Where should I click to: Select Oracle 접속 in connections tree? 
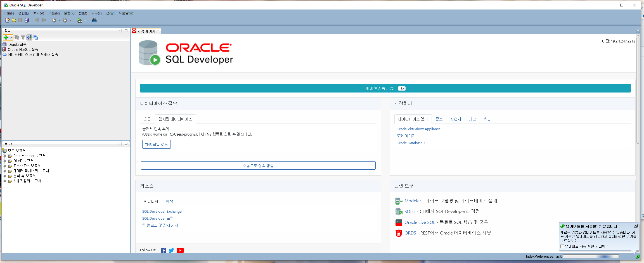(17, 44)
